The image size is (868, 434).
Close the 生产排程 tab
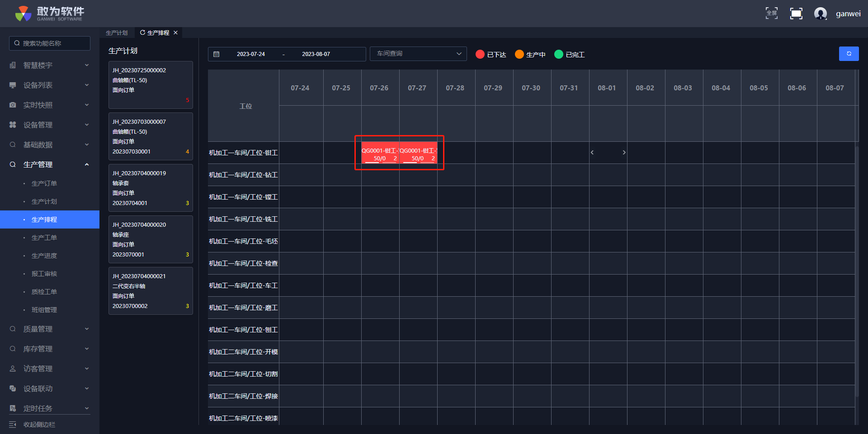pos(176,33)
